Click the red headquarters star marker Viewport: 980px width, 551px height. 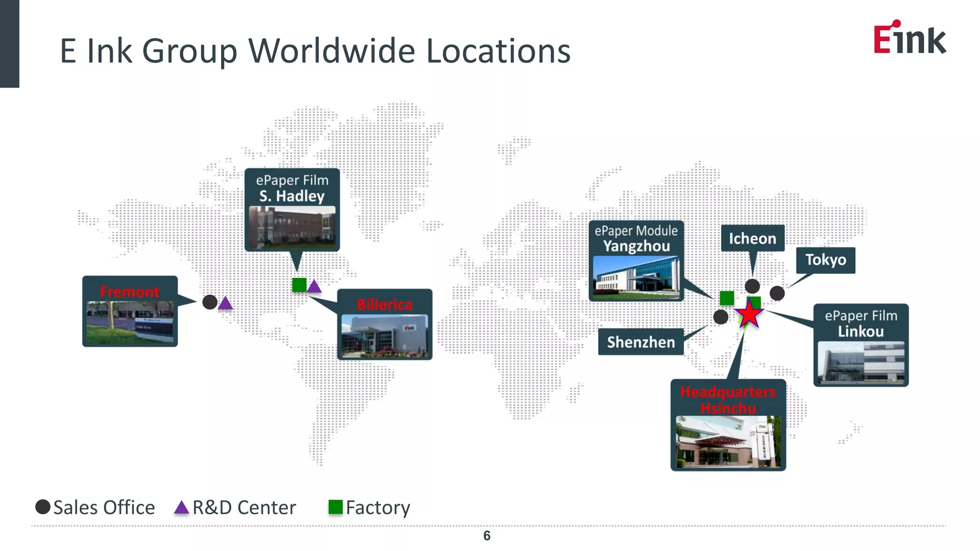pyautogui.click(x=749, y=315)
